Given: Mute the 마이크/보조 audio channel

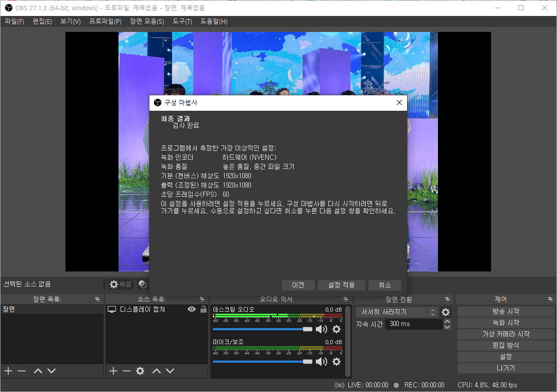Looking at the screenshot, I should tap(321, 362).
